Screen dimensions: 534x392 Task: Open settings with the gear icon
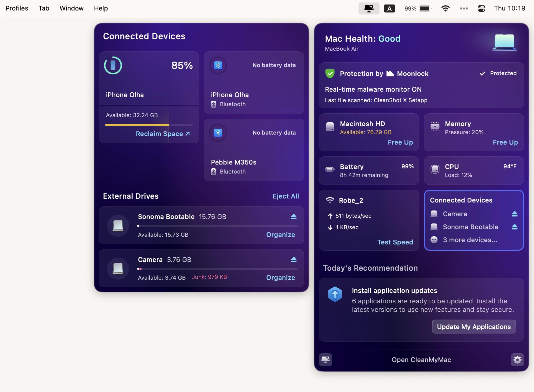click(517, 360)
